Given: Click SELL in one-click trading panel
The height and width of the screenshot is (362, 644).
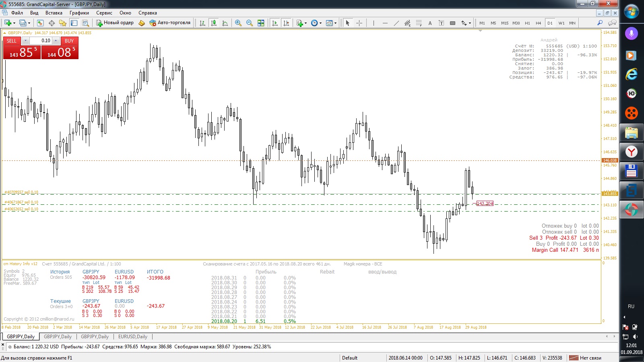Looking at the screenshot, I should pos(12,41).
